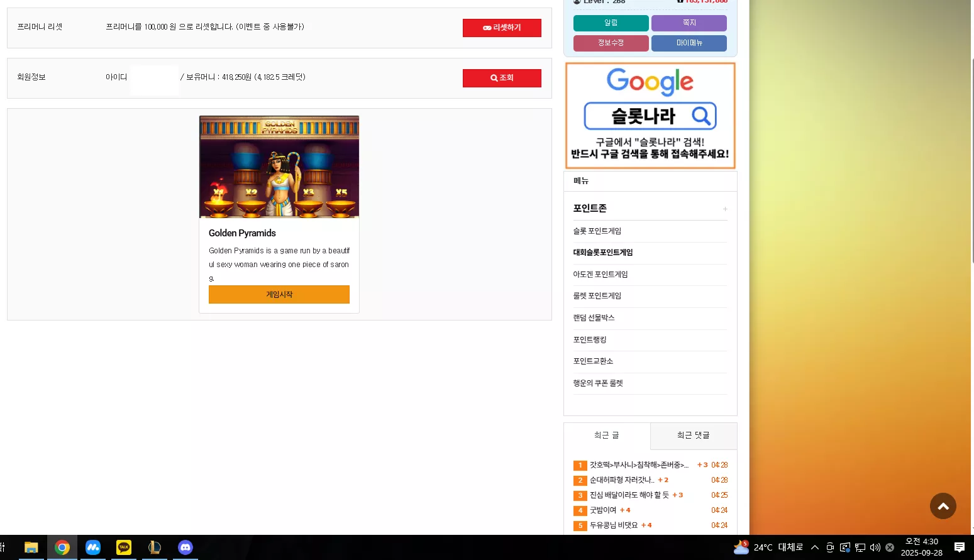Click the 회원정보 row label
Viewport: 974px width, 560px height.
pyautogui.click(x=31, y=77)
